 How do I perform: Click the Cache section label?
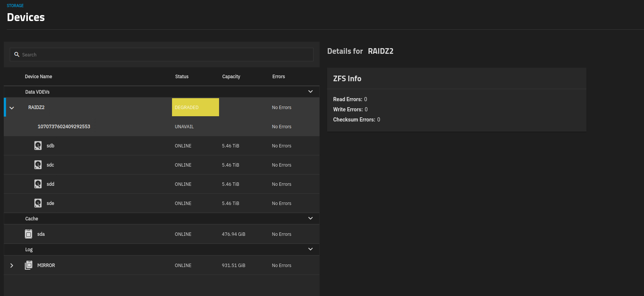[x=32, y=219]
